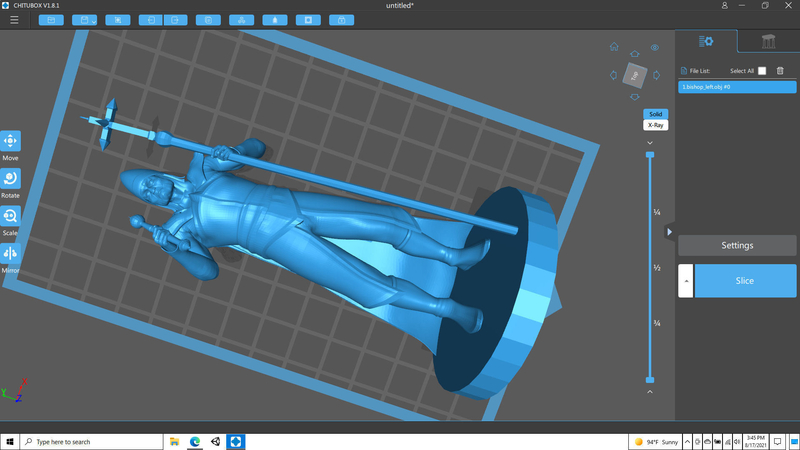Switch to the supports pillar tab

(767, 41)
